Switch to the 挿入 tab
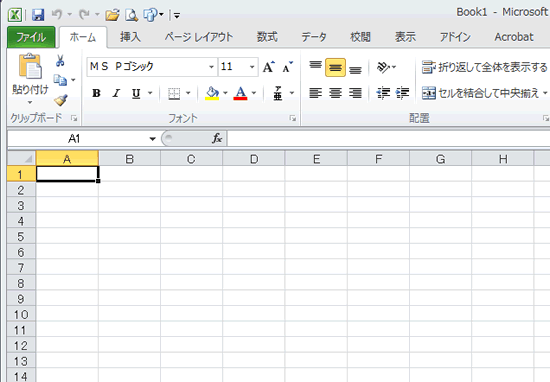The width and height of the screenshot is (550, 382). (130, 37)
